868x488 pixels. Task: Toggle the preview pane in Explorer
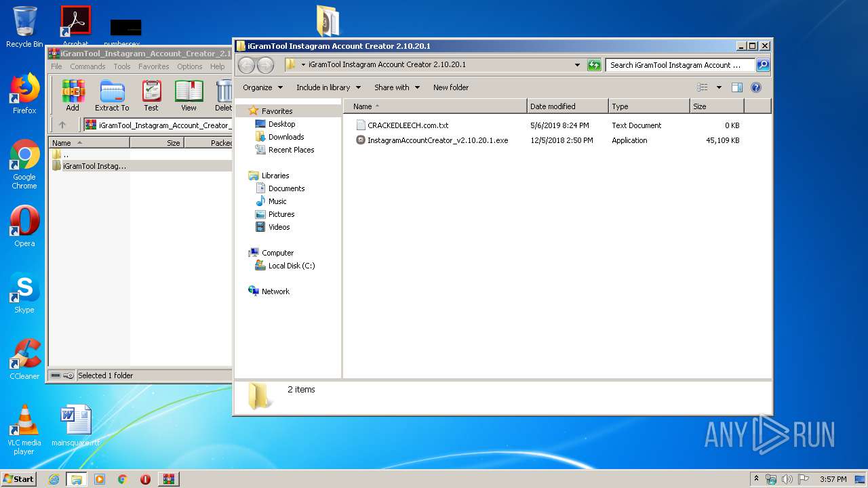coord(737,87)
